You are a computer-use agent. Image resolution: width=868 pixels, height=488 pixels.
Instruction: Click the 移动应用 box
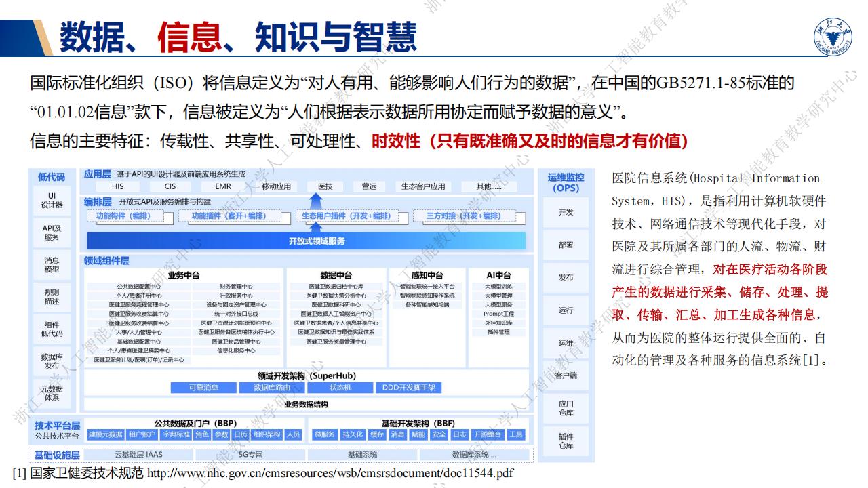coord(276,186)
